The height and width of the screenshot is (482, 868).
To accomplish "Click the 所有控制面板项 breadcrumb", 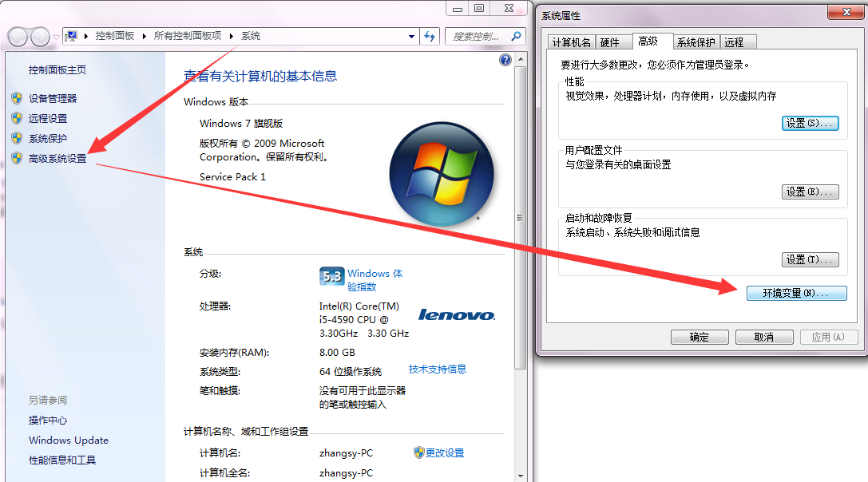I will [187, 36].
